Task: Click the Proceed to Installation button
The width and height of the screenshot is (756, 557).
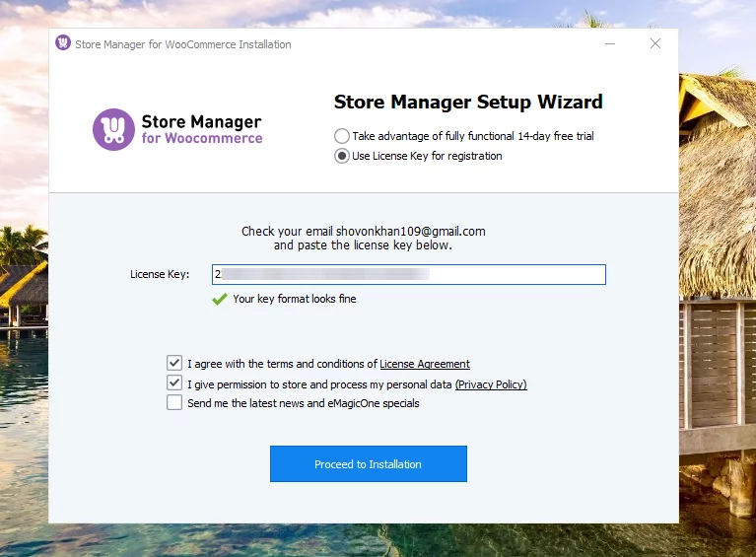Action: (369, 463)
